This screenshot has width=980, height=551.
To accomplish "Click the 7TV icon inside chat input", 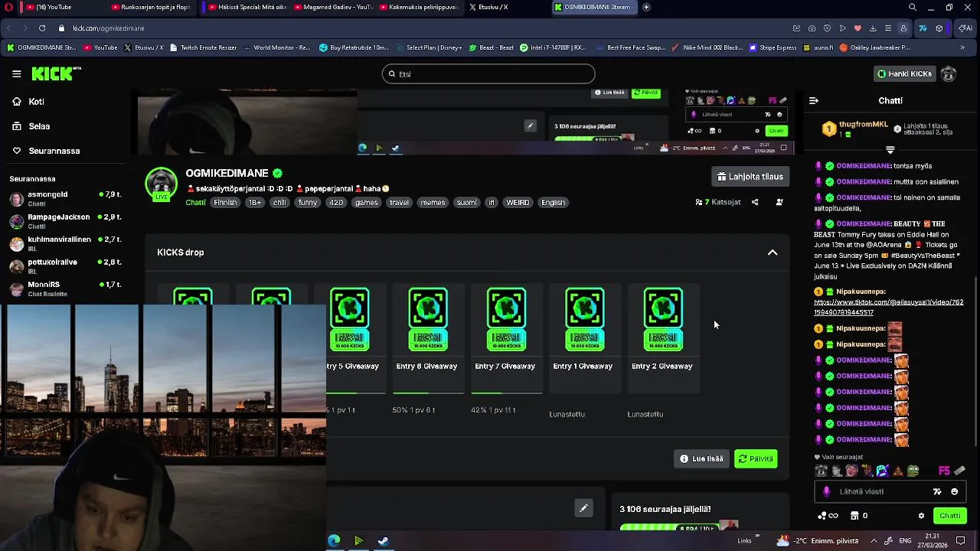I will [x=937, y=491].
